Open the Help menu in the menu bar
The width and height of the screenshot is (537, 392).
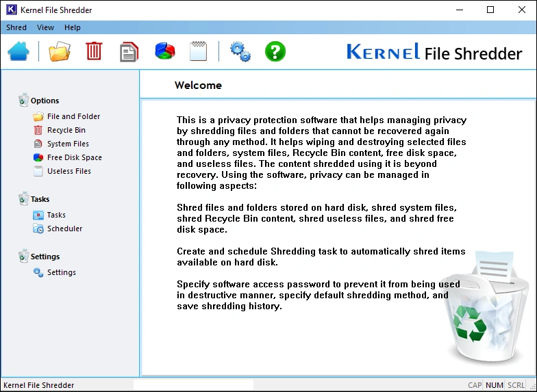73,27
